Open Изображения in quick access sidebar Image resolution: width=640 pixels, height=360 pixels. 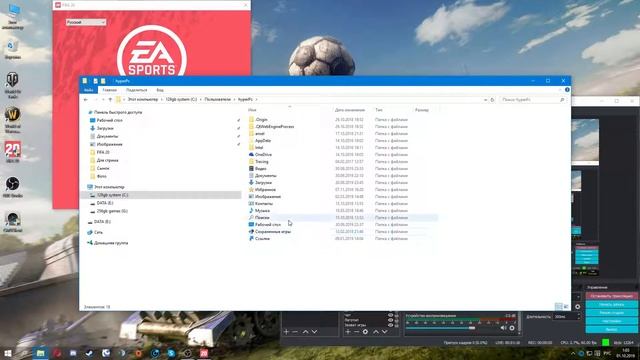(109, 144)
